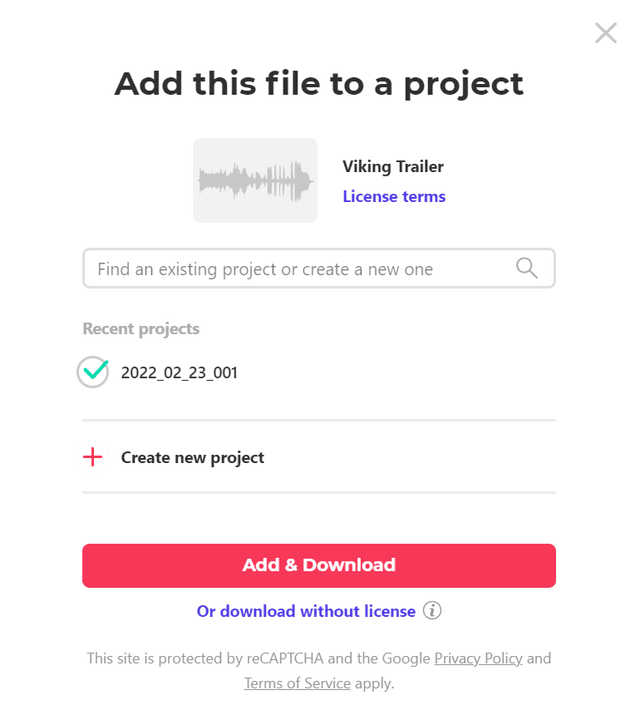Image resolution: width=640 pixels, height=710 pixels.
Task: Click the reCAPTCHA protection notice text
Action: tap(319, 671)
